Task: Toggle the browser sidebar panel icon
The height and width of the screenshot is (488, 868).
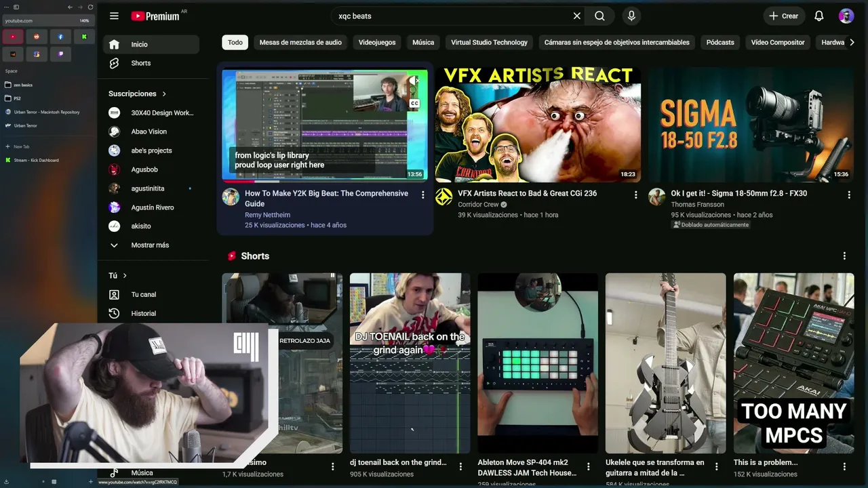Action: tap(16, 7)
